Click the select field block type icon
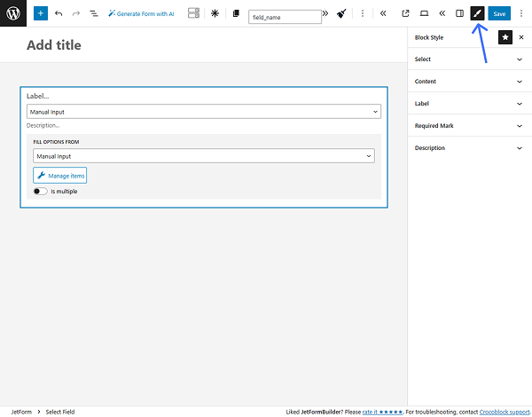532x417 pixels. pos(193,13)
